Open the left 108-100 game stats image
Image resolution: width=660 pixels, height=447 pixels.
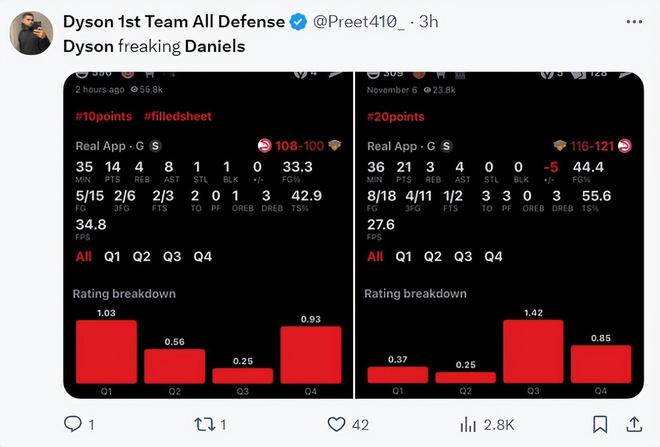(208, 235)
